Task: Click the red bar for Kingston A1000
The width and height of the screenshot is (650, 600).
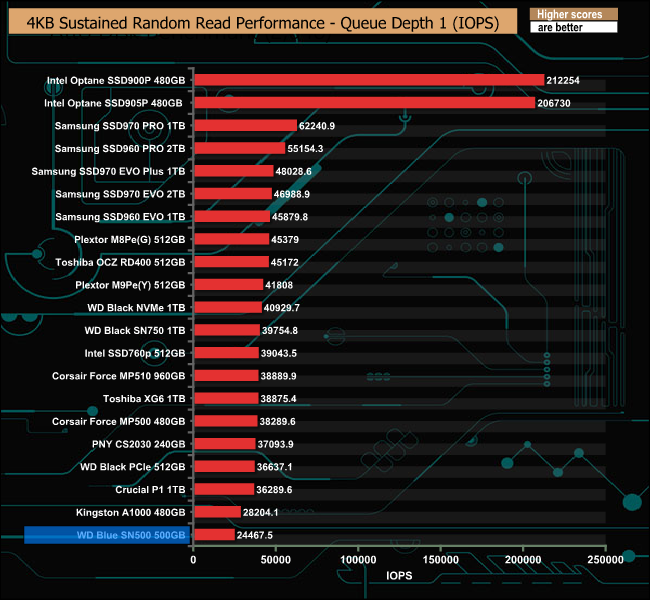Action: [217, 512]
